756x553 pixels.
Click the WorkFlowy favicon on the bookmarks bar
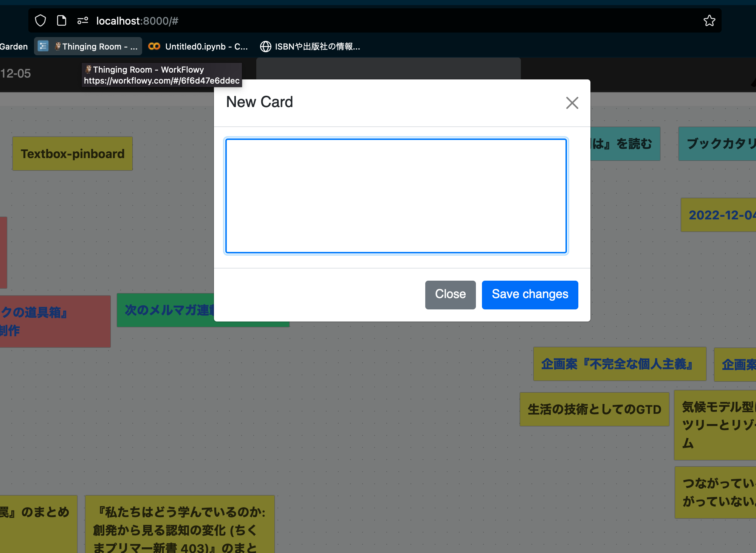click(43, 46)
